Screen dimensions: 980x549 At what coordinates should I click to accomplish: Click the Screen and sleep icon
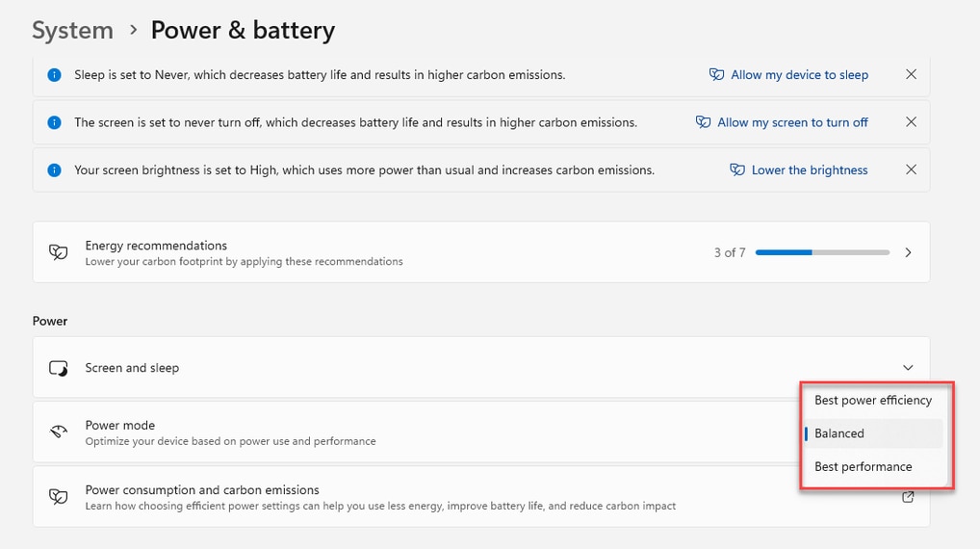58,368
